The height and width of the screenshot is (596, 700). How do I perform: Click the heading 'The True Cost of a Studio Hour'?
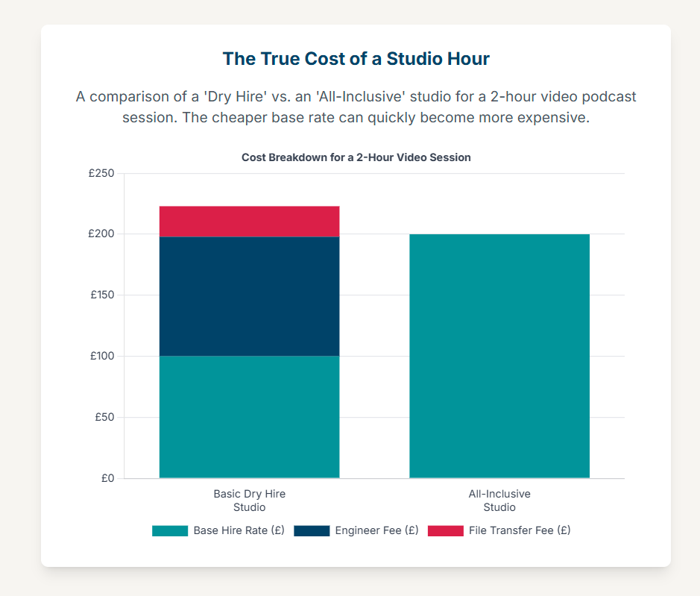(356, 59)
